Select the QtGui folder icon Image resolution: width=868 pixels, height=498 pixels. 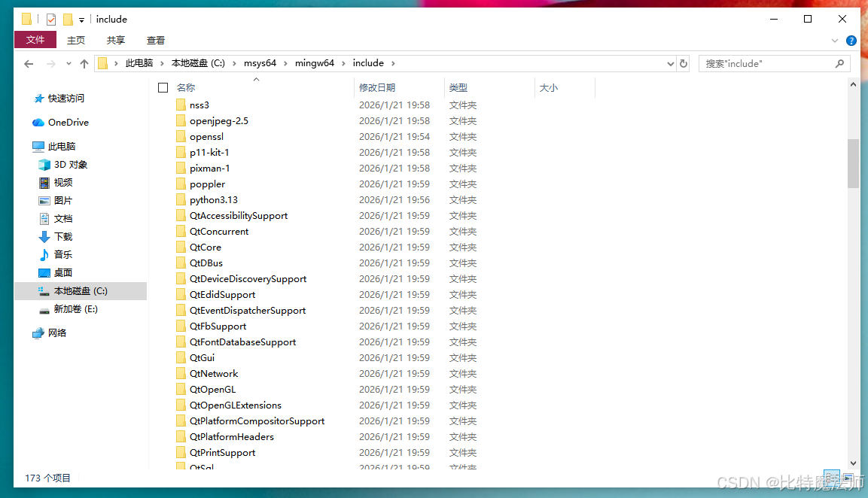(x=181, y=357)
